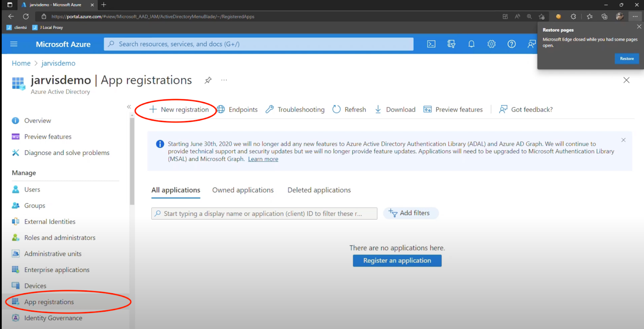Switch to the Deleted applications tab
The width and height of the screenshot is (644, 329).
pos(319,190)
